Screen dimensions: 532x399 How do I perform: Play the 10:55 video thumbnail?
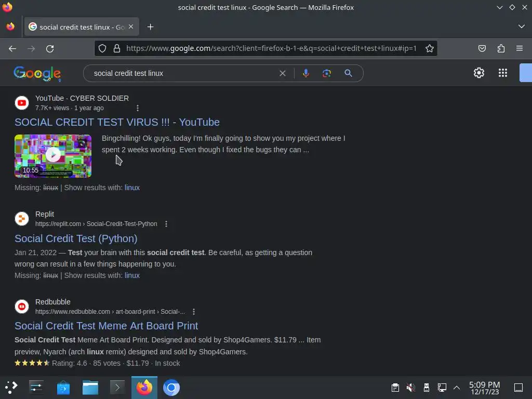pos(53,156)
